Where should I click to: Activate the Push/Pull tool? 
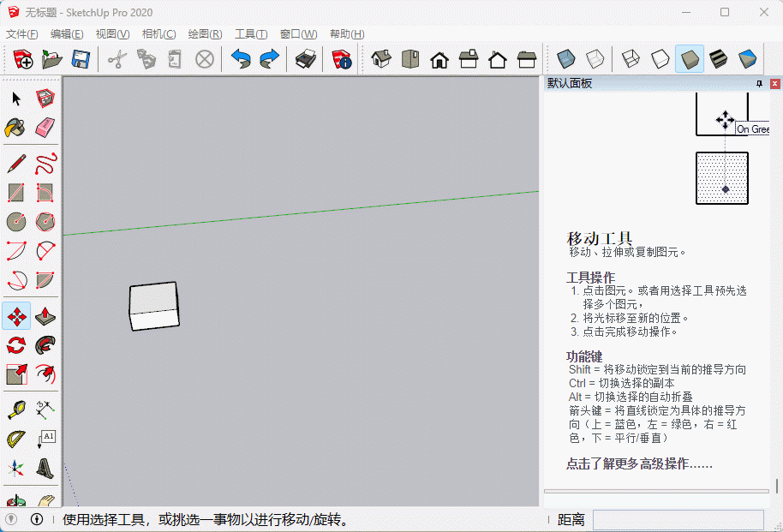tap(45, 316)
